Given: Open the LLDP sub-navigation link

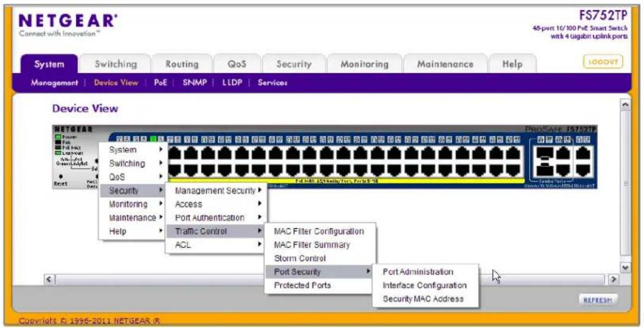Looking at the screenshot, I should click(x=232, y=83).
